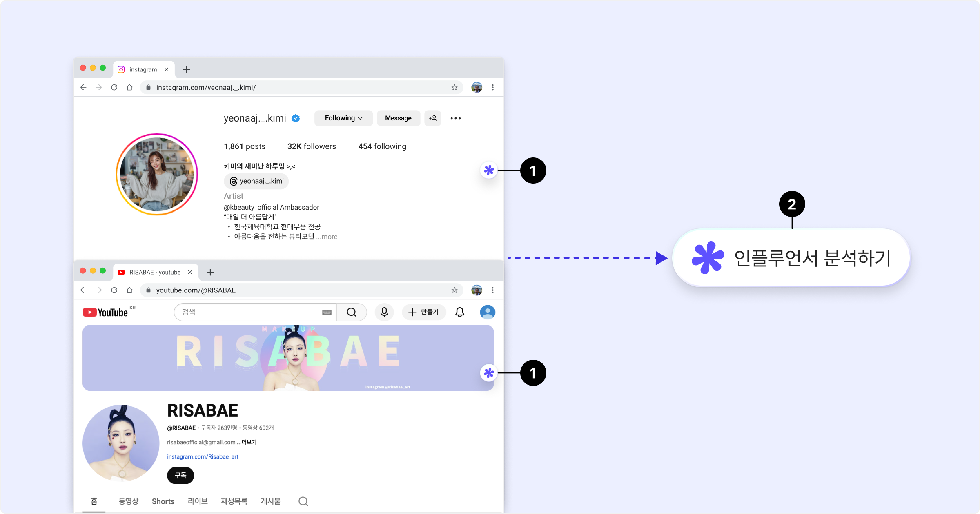
Task: Select the Shorts channel tab
Action: click(163, 501)
